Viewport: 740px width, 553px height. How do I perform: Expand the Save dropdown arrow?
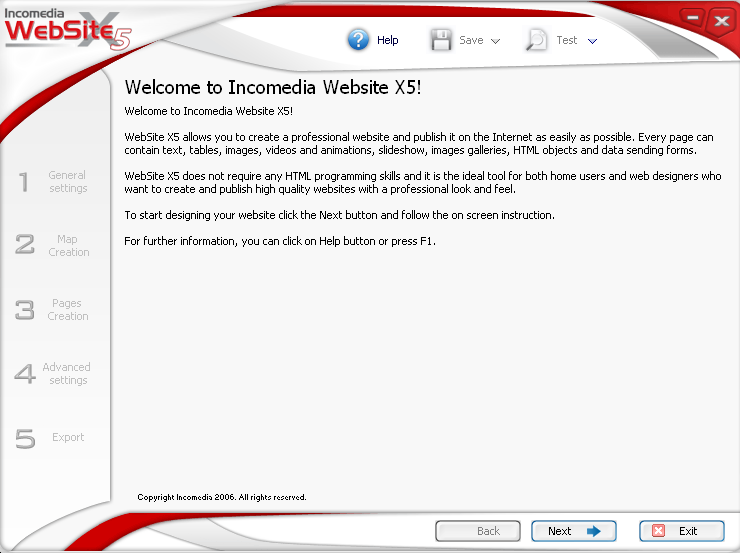(x=495, y=41)
